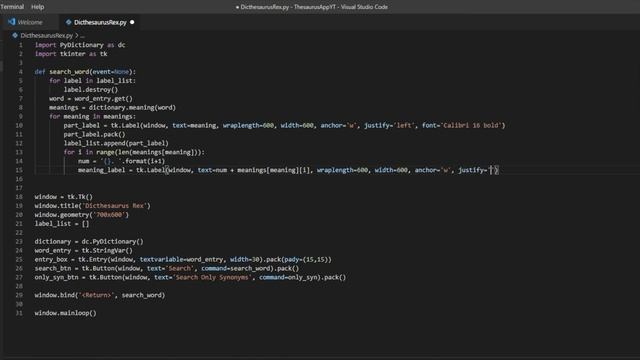Click 'label.destroy()' call
This screenshot has height=360, width=640.
click(91, 90)
